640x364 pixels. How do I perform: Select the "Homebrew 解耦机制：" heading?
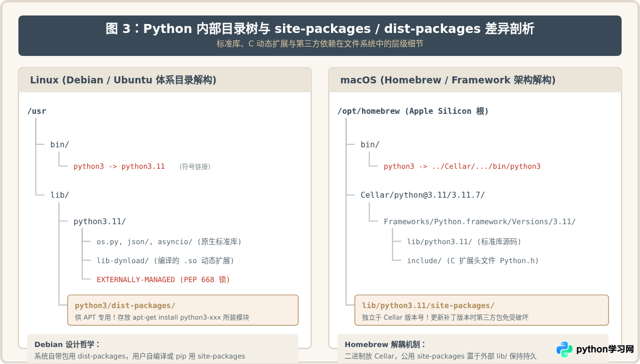click(x=385, y=345)
